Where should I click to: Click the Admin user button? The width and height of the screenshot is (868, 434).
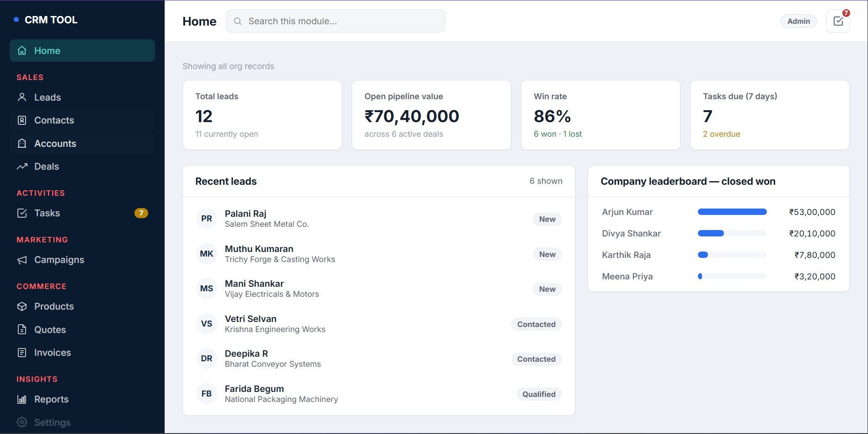(x=798, y=21)
